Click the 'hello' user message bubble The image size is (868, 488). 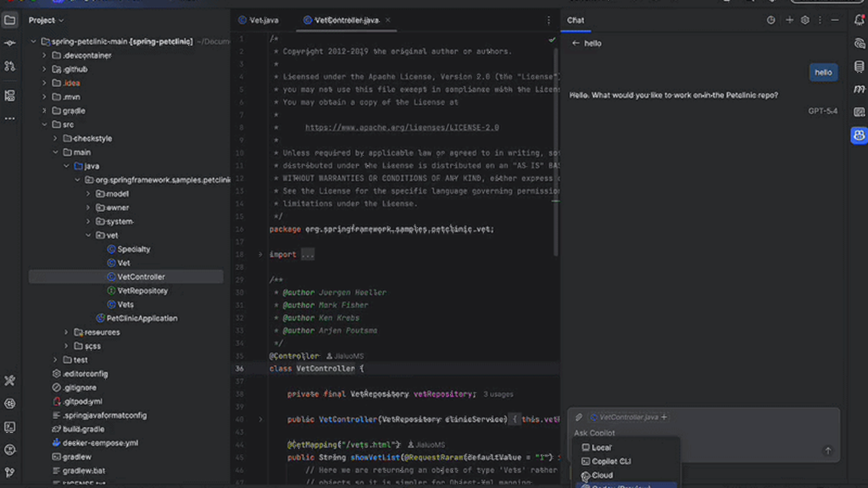[x=823, y=73]
